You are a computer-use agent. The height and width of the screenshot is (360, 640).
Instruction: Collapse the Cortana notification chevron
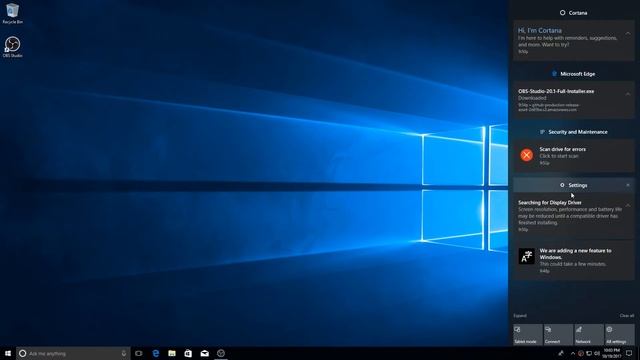pos(628,33)
